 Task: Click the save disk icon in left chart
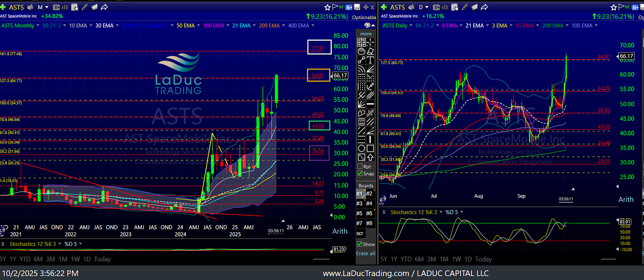357,7
